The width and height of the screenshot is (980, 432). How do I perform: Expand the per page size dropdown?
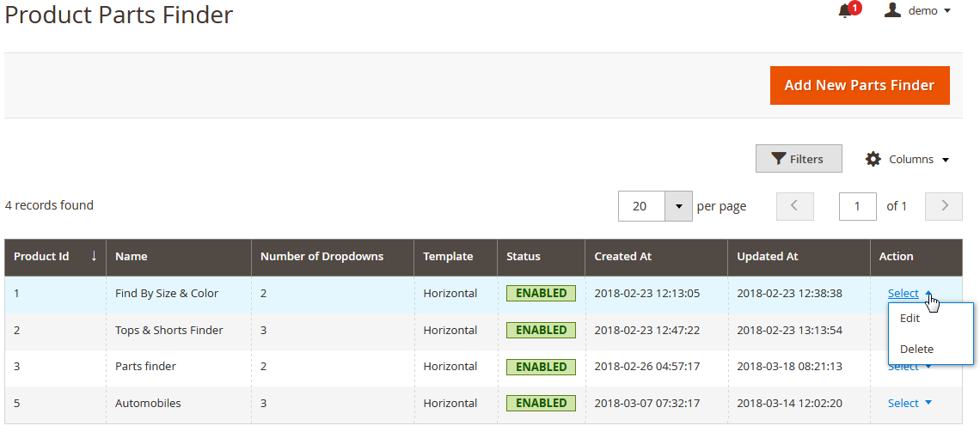pos(679,206)
